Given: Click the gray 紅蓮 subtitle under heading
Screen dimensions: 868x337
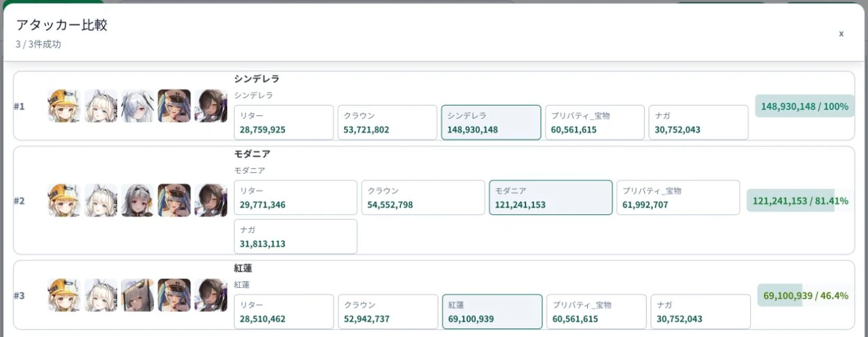Looking at the screenshot, I should point(242,285).
